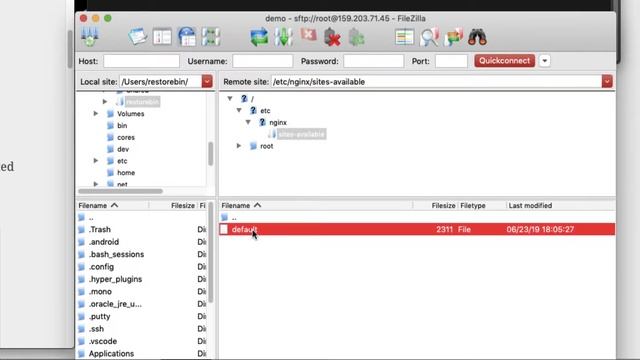Click the Quickconnect button
The width and height of the screenshot is (640, 360).
click(504, 61)
